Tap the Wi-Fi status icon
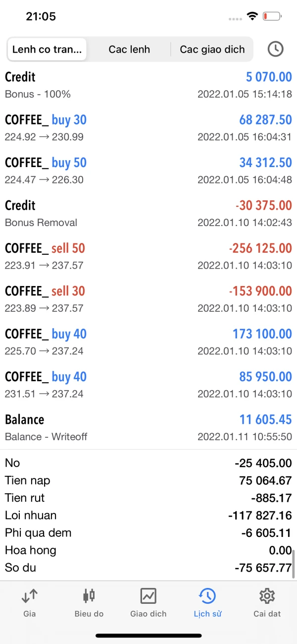 [x=252, y=16]
